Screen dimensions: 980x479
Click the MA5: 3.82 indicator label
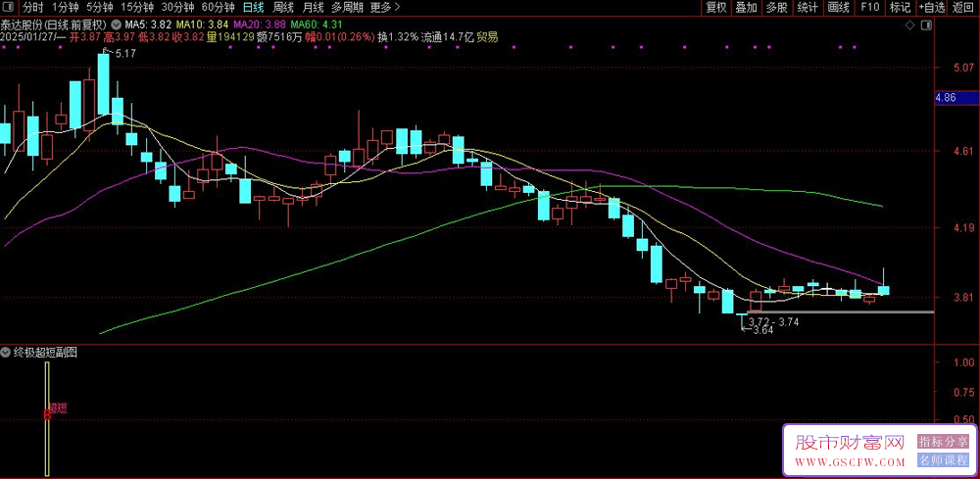point(148,25)
